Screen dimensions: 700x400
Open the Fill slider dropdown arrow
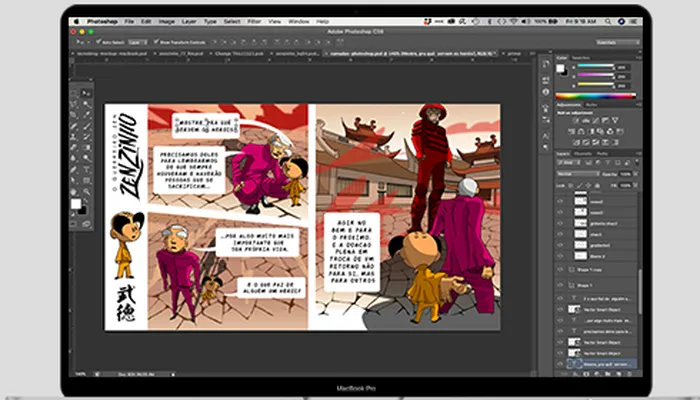point(635,185)
